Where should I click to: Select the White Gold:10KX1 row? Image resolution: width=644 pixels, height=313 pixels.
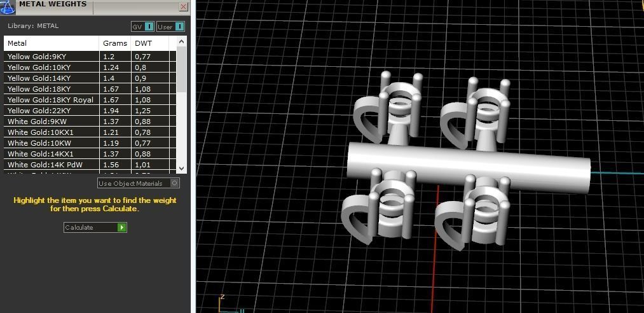coord(90,132)
